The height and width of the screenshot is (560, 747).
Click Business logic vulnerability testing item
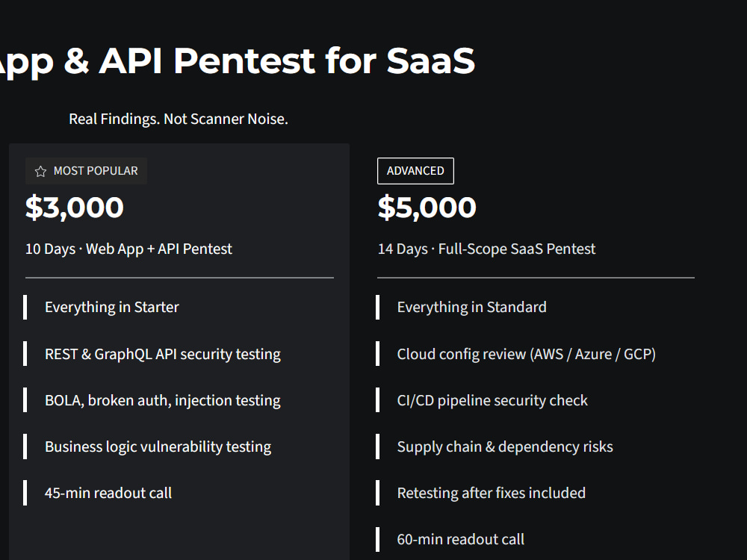click(x=158, y=447)
